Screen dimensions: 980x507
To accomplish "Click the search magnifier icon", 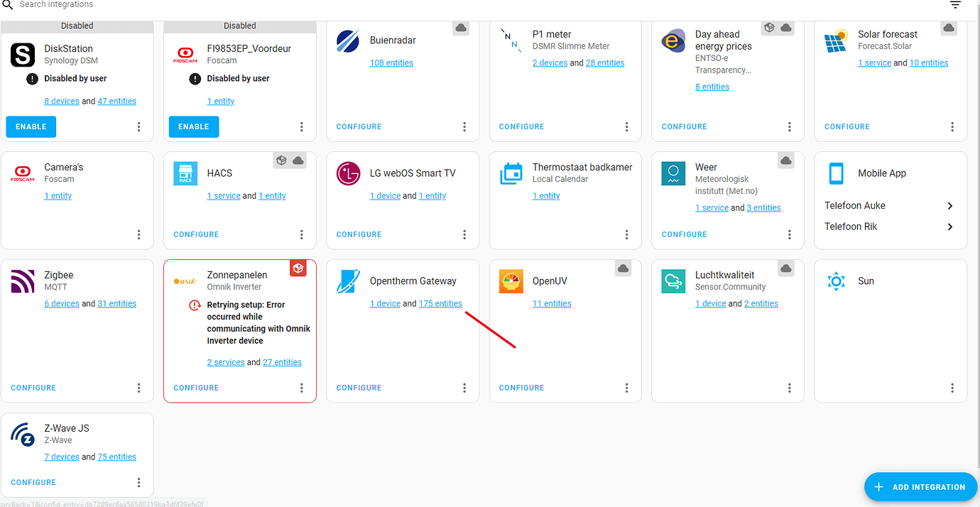I will tap(8, 4).
